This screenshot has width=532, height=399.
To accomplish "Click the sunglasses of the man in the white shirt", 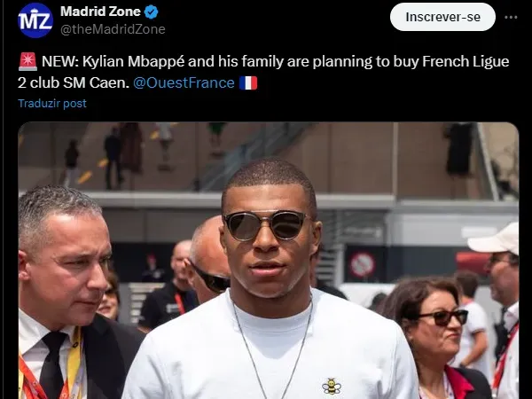I will tap(266, 224).
